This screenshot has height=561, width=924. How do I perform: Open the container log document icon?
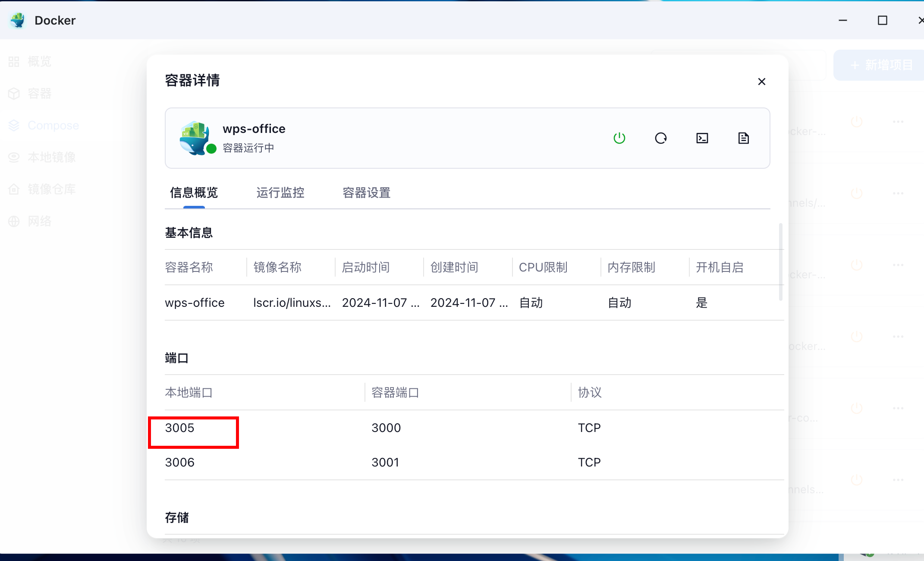coord(744,138)
